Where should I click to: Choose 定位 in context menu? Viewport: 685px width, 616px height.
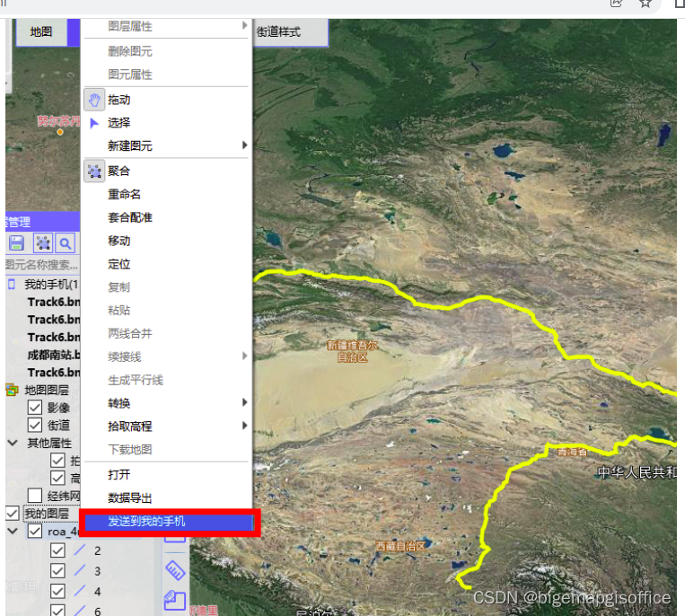(x=166, y=264)
